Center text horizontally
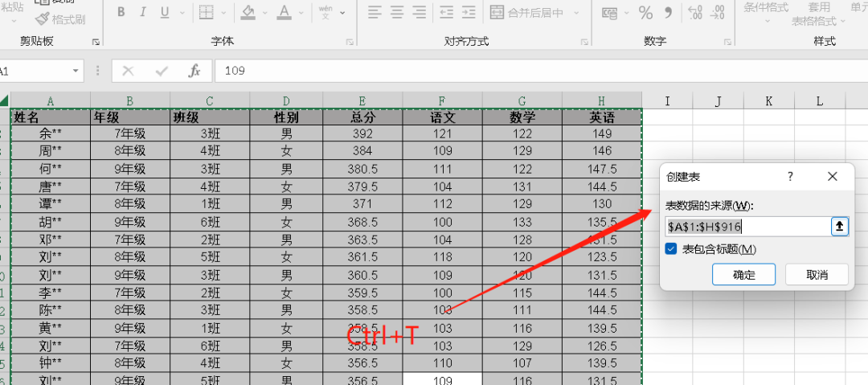The width and height of the screenshot is (868, 385). click(x=397, y=12)
